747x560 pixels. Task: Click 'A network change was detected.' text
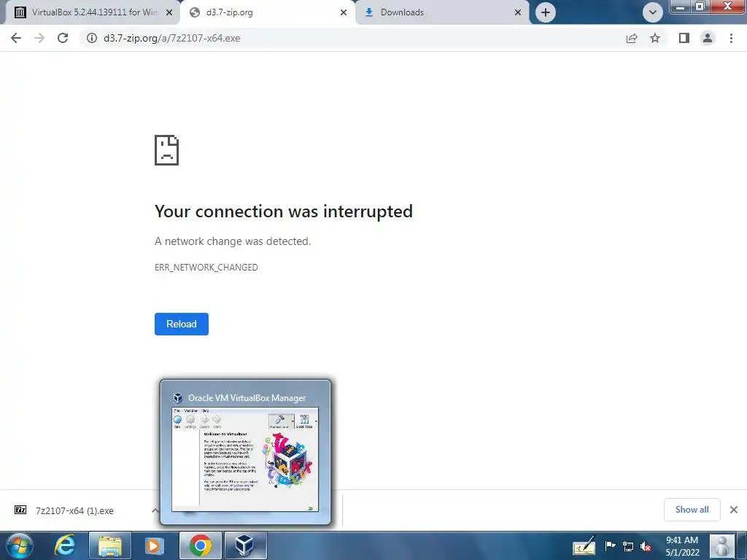pyautogui.click(x=233, y=241)
